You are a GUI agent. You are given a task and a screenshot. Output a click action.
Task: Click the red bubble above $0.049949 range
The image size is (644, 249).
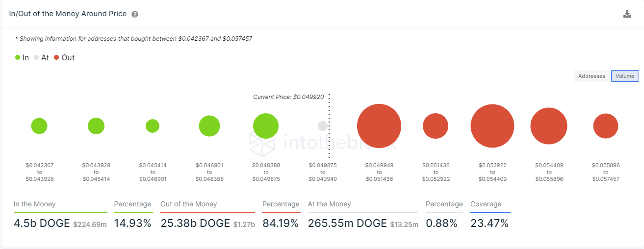pos(379,126)
